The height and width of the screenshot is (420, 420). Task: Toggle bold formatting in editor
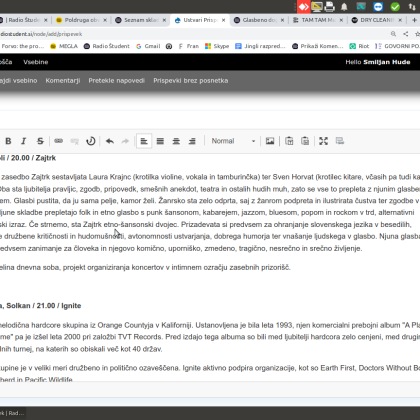coord(8,141)
